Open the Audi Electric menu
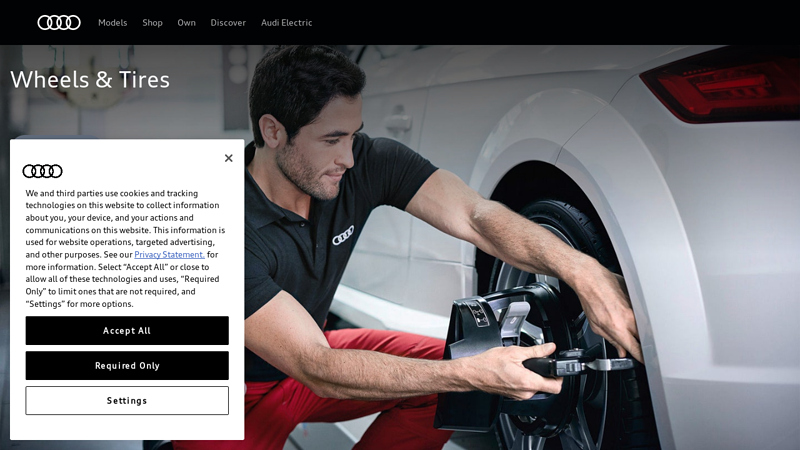Image resolution: width=800 pixels, height=450 pixels. [x=287, y=22]
